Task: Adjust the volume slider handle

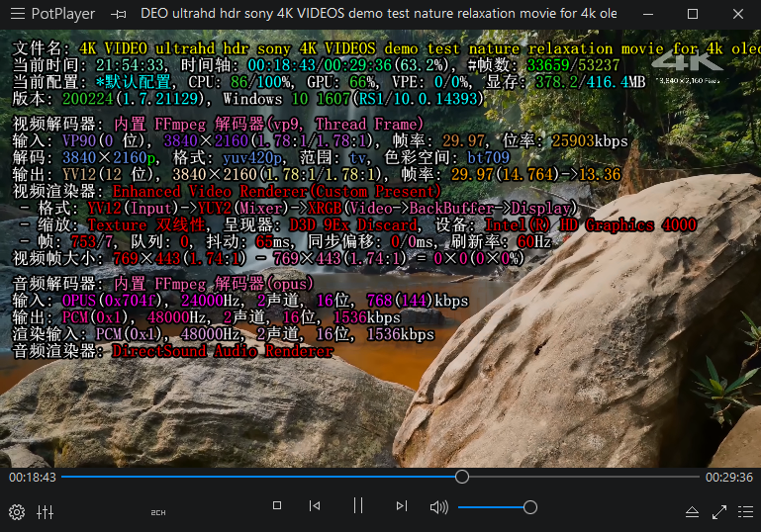Action: point(530,507)
